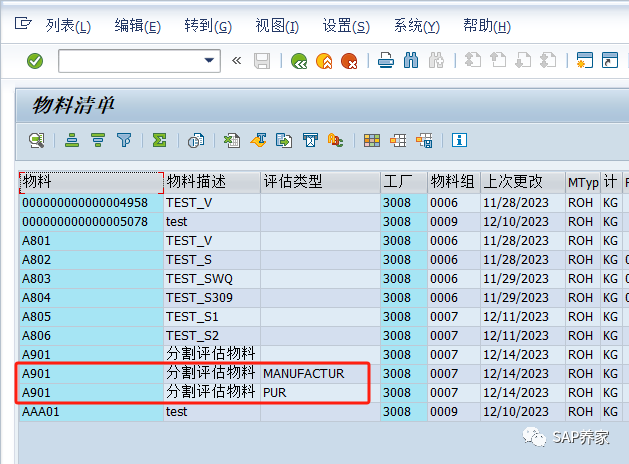Collapse command field with double chevron

(x=236, y=61)
